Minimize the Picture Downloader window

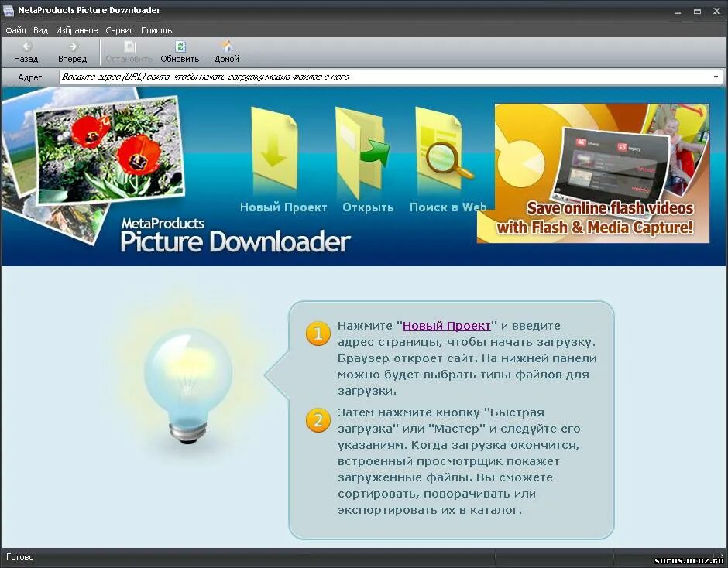pyautogui.click(x=678, y=11)
